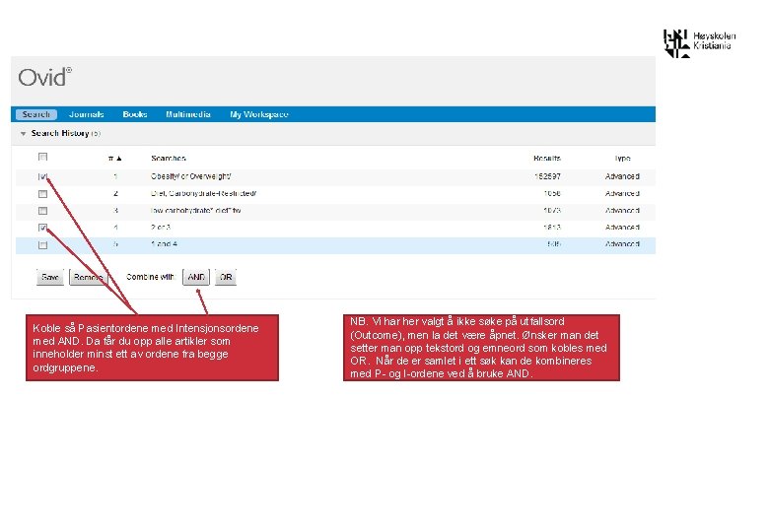Click the Save button
This screenshot has height=532, width=769.
[x=50, y=277]
